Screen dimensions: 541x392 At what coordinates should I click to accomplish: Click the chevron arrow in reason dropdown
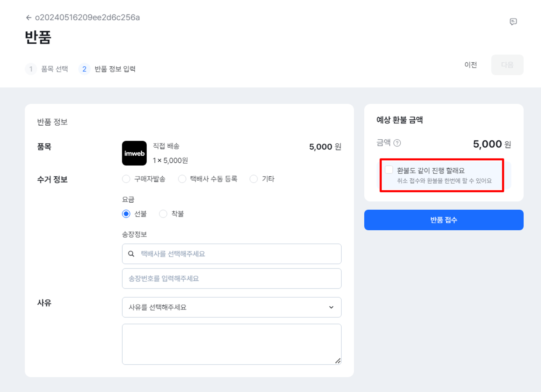click(x=331, y=307)
